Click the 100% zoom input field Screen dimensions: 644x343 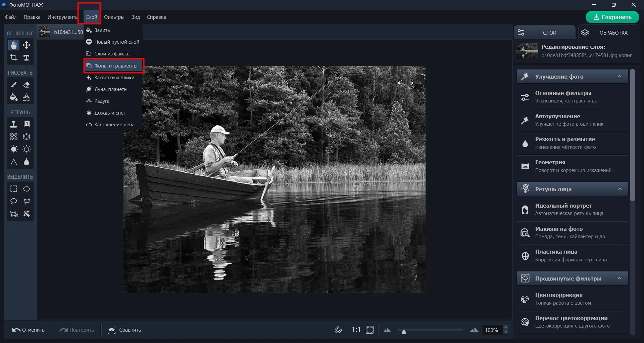pyautogui.click(x=492, y=330)
